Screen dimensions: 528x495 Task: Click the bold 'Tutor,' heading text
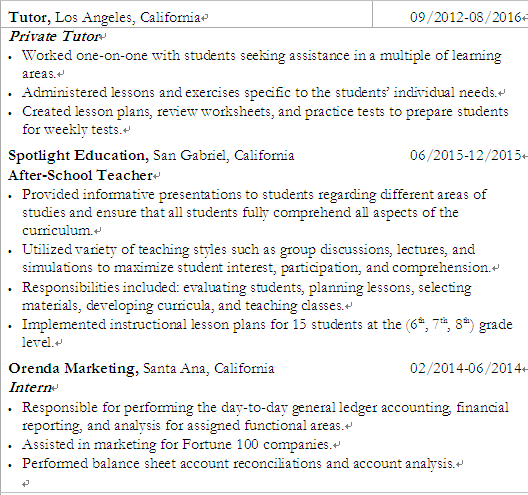pyautogui.click(x=30, y=18)
